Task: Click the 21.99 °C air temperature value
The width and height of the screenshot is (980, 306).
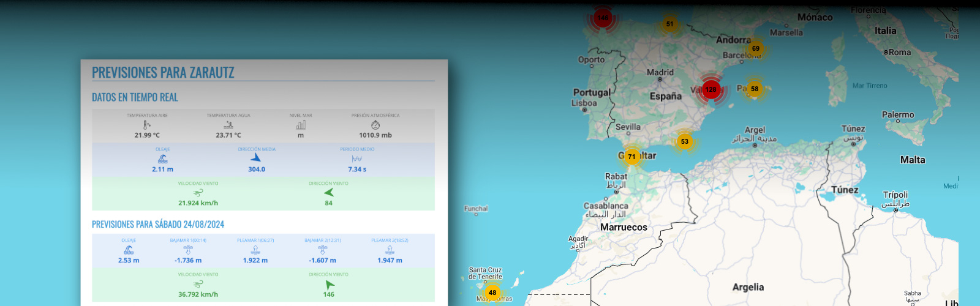Action: [147, 135]
